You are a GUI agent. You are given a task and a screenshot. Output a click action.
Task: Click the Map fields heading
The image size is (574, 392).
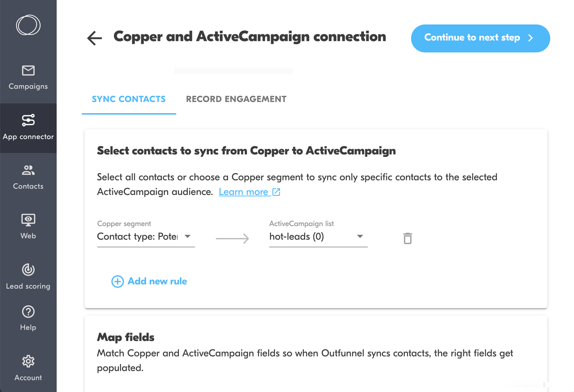tap(126, 337)
